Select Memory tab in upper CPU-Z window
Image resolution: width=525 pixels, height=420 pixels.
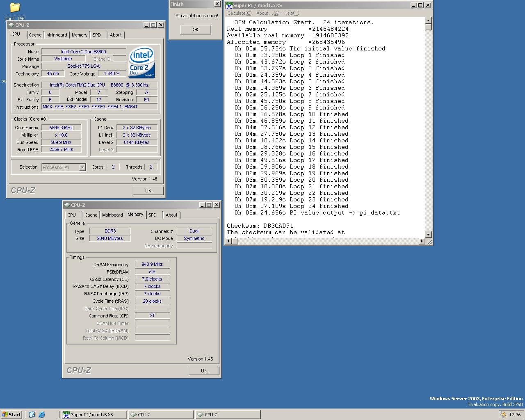[x=80, y=35]
